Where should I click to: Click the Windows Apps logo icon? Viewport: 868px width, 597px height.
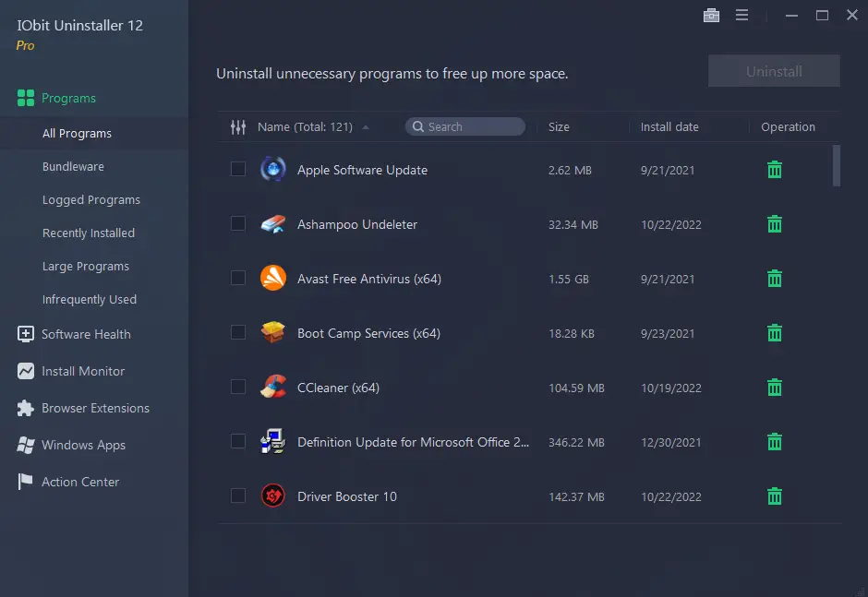26,445
